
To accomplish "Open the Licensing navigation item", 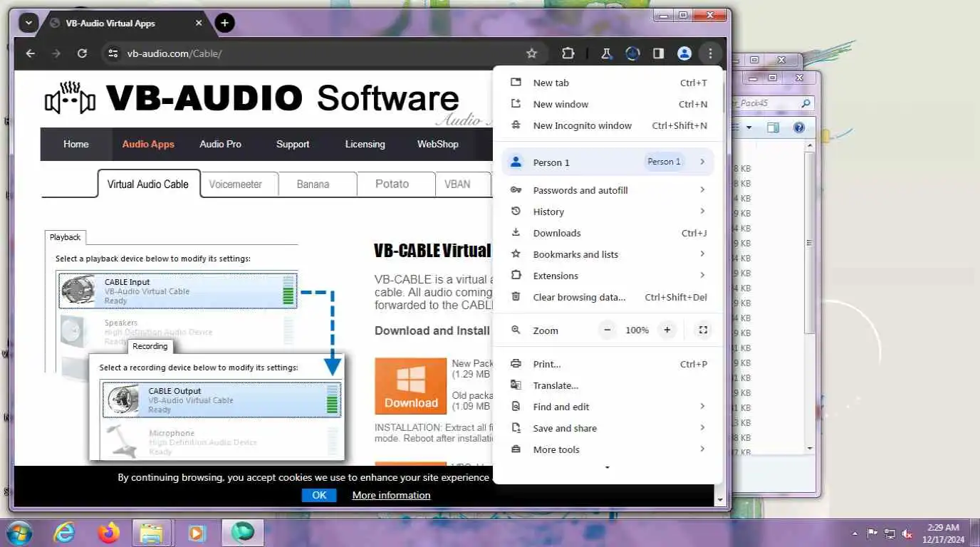I will coord(365,144).
